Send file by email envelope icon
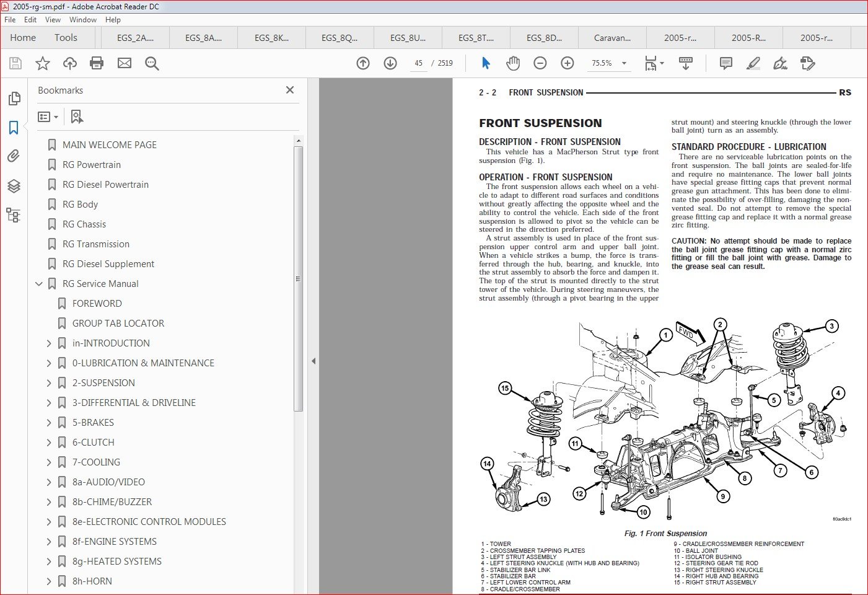Screen dimensions: 868x595 125,63
